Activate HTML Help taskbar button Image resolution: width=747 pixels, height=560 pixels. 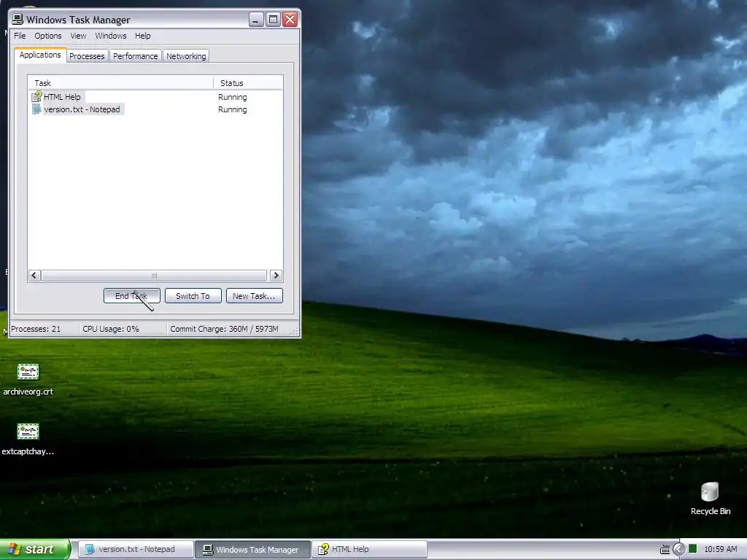(370, 550)
